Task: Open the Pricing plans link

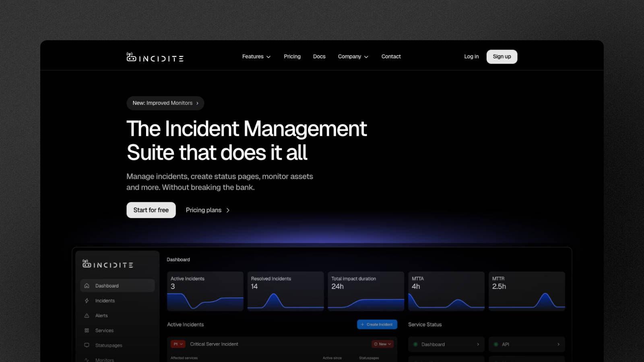Action: point(204,210)
